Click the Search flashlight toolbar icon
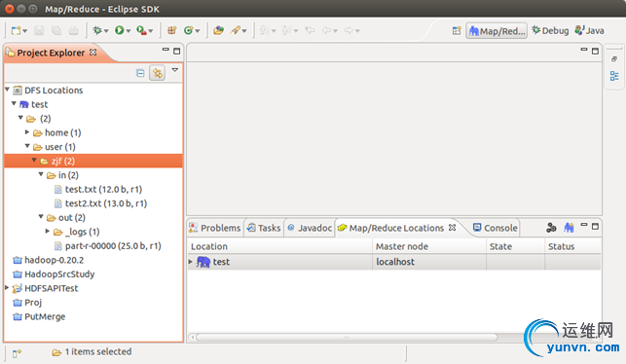Image resolution: width=626 pixels, height=364 pixels. pyautogui.click(x=236, y=30)
